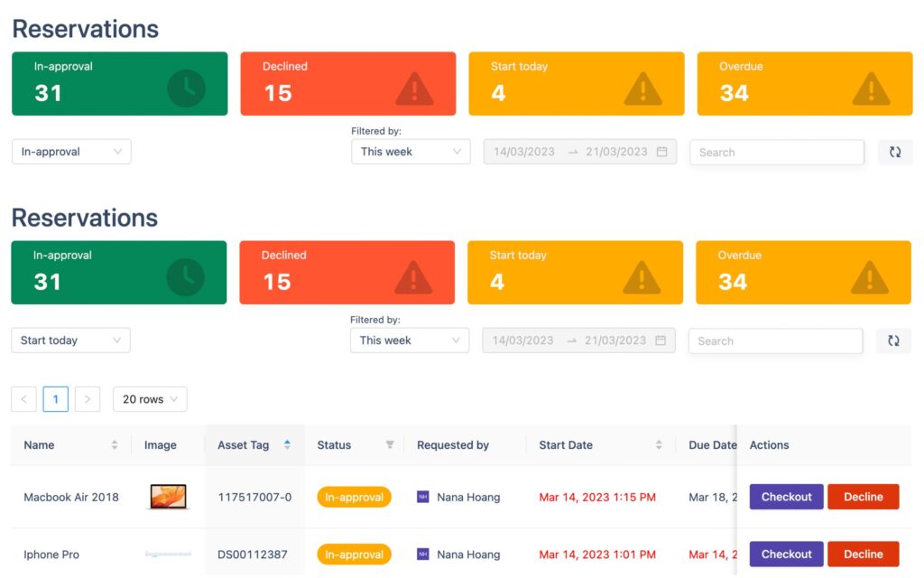Open the Macbook Air 2018 image thumbnail

click(x=168, y=496)
